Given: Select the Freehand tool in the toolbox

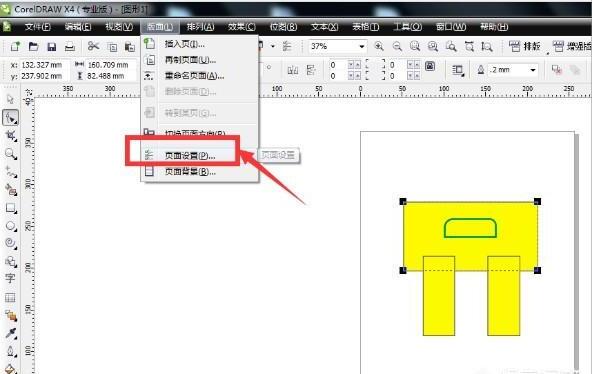Looking at the screenshot, I should pos(11,172).
